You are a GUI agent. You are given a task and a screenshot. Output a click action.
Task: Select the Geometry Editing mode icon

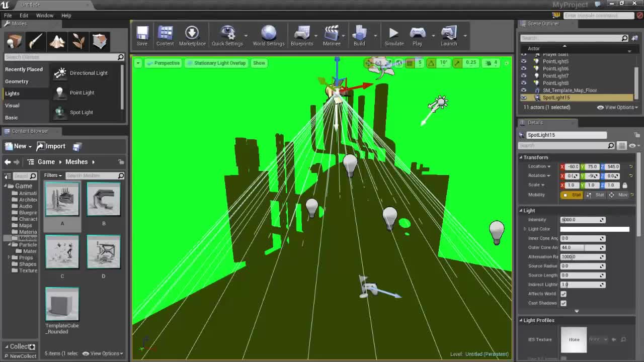pos(100,41)
